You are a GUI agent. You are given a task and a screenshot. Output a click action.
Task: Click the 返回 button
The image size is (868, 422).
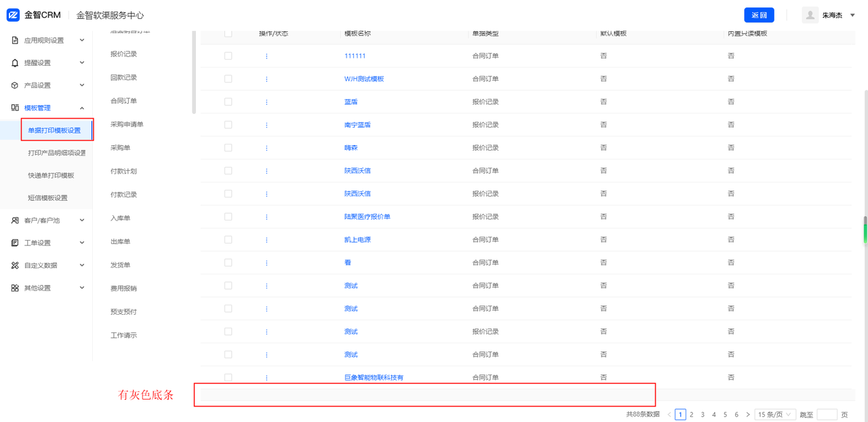point(759,15)
